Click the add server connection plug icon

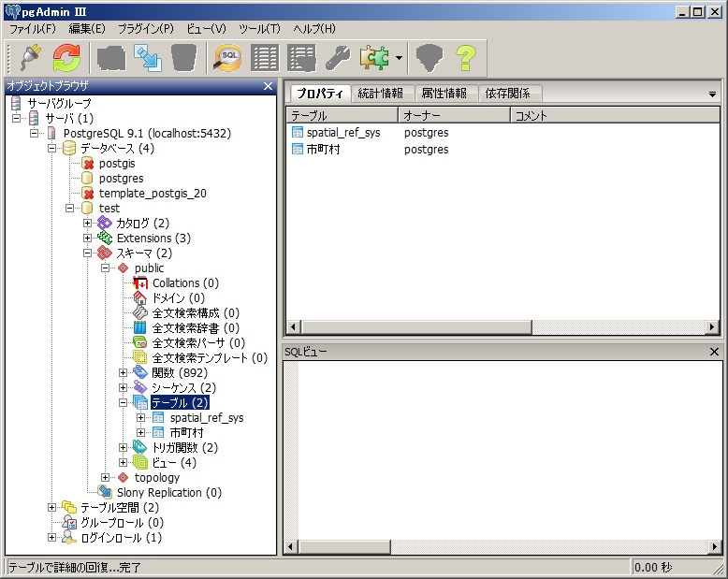[31, 58]
